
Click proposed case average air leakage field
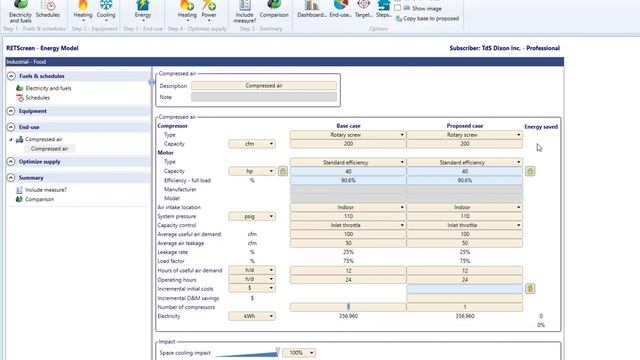464,243
